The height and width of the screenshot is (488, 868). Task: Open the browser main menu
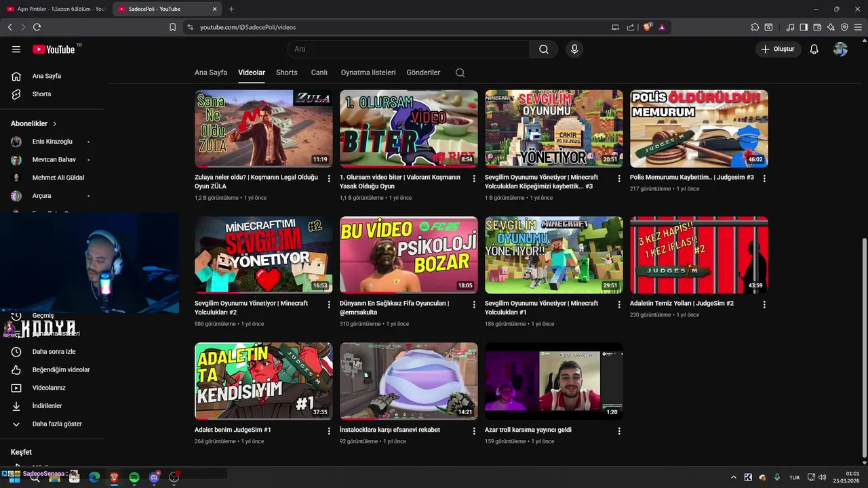pyautogui.click(x=858, y=27)
